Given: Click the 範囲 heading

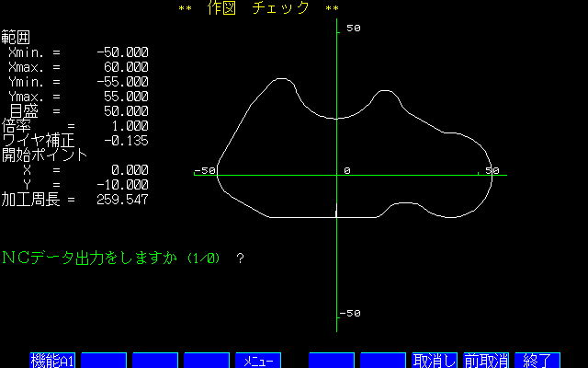Looking at the screenshot, I should click(x=16, y=38).
